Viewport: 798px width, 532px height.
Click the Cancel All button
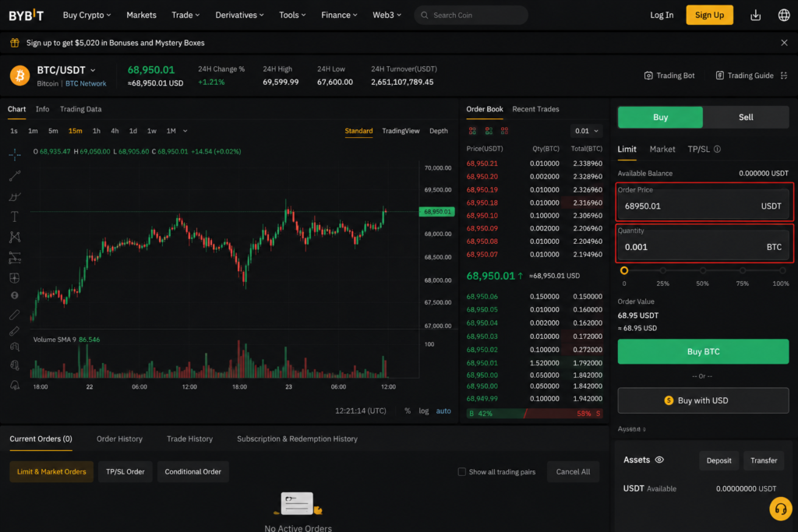pos(573,472)
